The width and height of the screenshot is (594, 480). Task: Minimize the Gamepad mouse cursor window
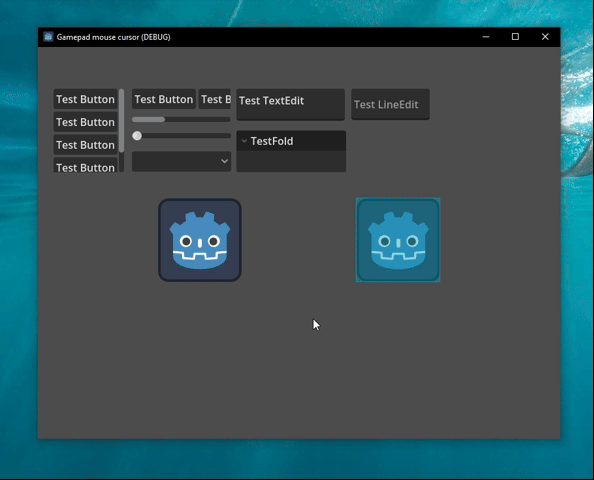coord(486,37)
